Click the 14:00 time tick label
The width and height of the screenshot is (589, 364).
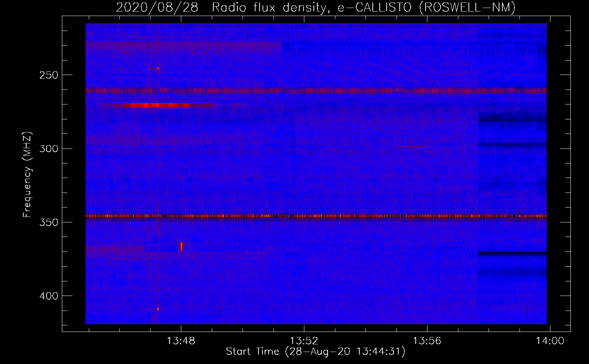550,341
